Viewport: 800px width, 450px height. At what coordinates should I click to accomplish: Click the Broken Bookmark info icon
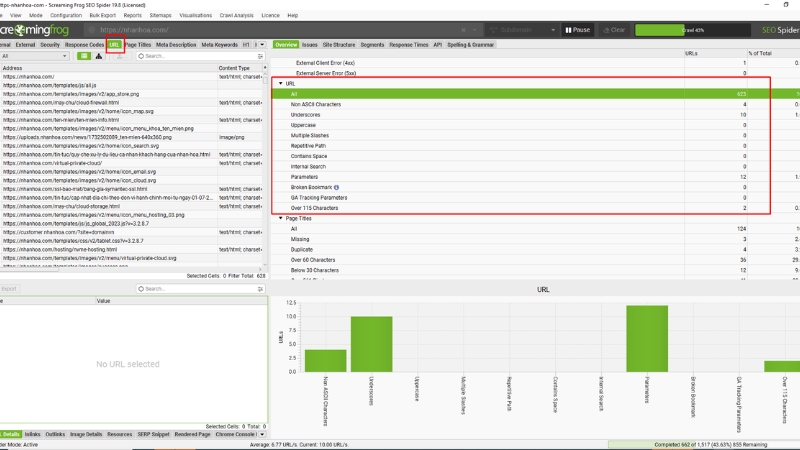pos(336,187)
